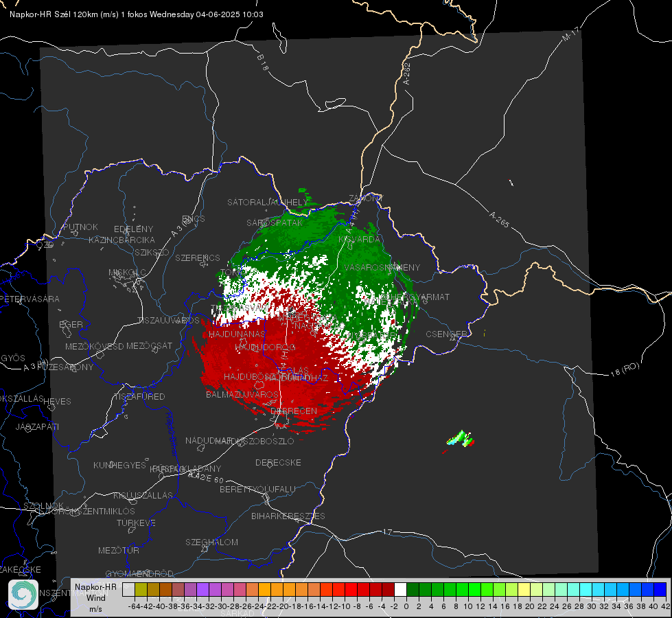Click the Napkor-HR Wind m/s legend title

[95, 597]
